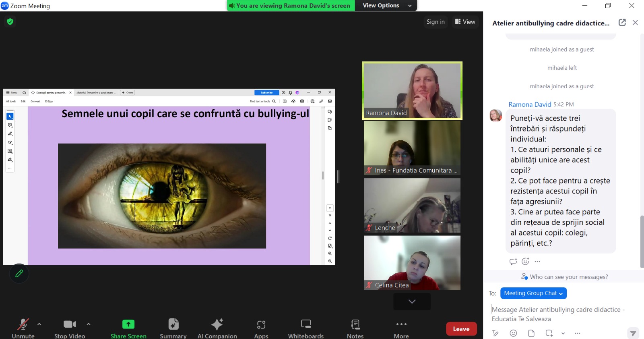Open the More menu in toolbar
The image size is (644, 339).
coord(401,328)
